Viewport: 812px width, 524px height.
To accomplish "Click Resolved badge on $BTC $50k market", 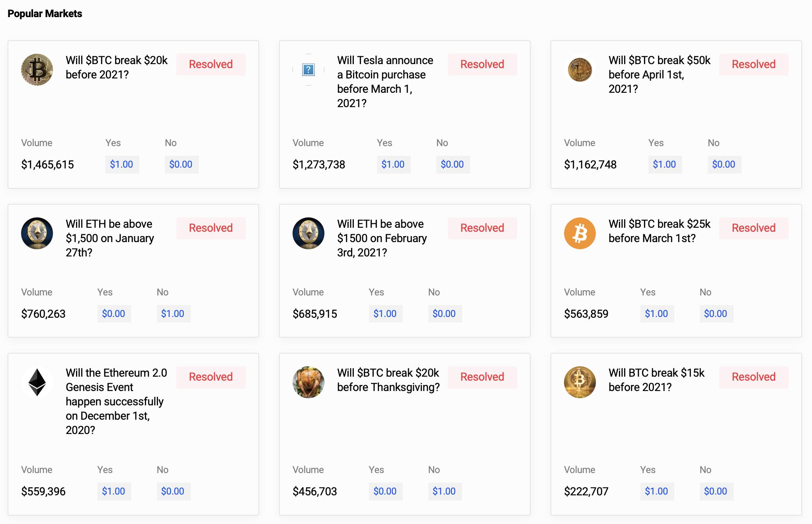I will 753,65.
